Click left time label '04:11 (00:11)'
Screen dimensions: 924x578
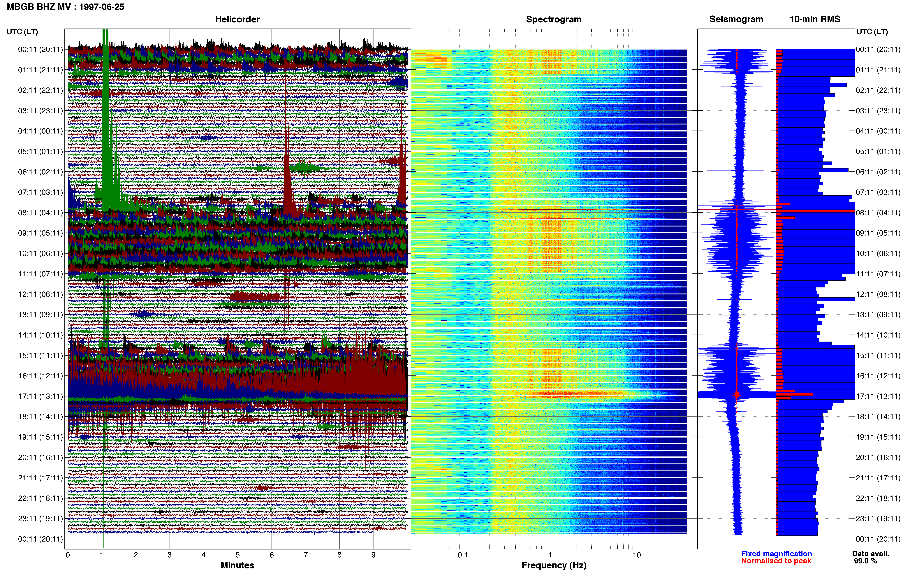40,131
